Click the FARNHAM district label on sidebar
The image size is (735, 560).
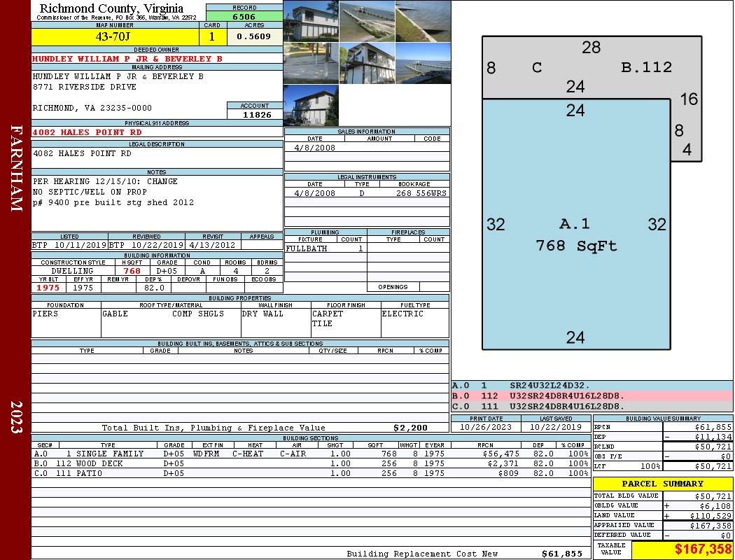click(x=16, y=169)
